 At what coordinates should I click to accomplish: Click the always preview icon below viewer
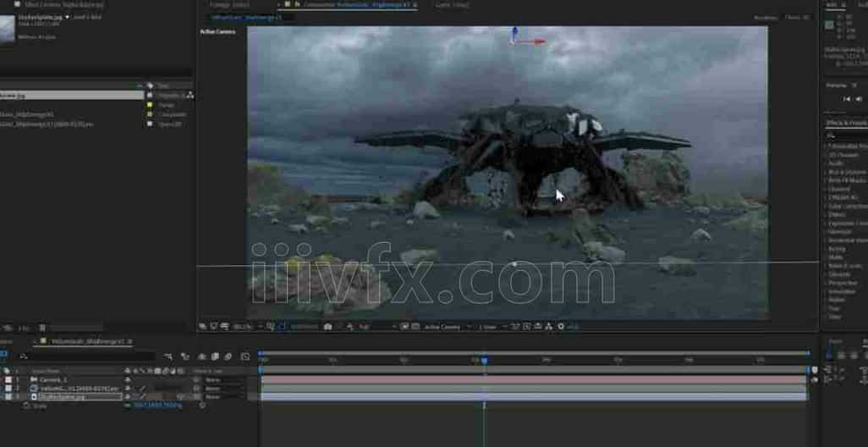pyautogui.click(x=203, y=327)
